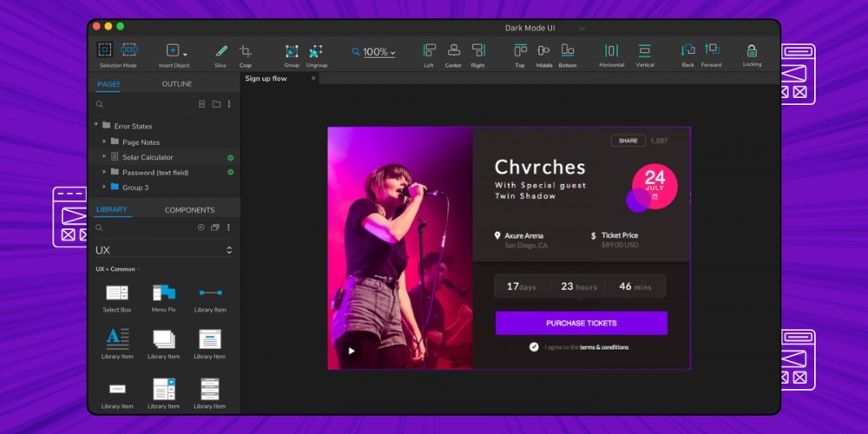The width and height of the screenshot is (868, 434).
Task: Distribute Vertical using the toolbar
Action: [644, 50]
